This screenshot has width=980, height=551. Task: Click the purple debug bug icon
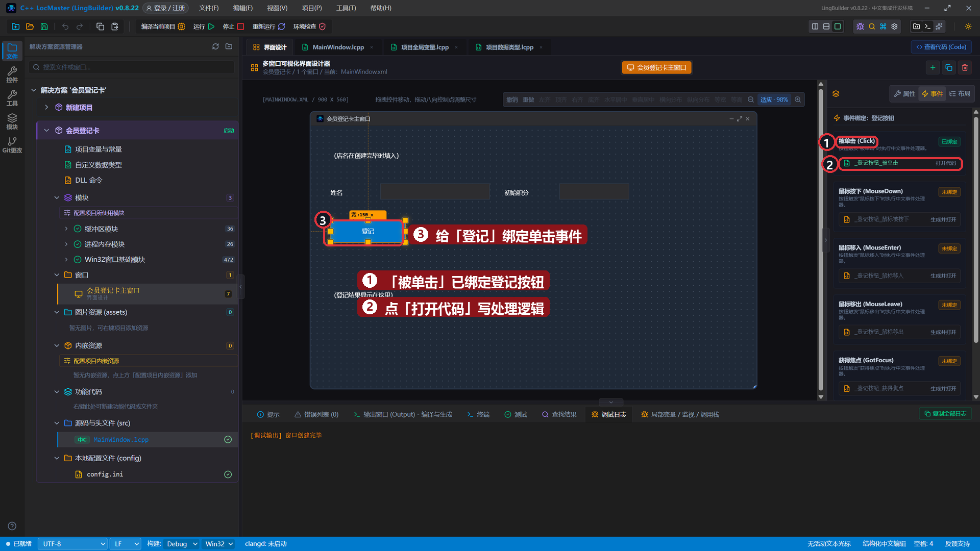coord(861,27)
